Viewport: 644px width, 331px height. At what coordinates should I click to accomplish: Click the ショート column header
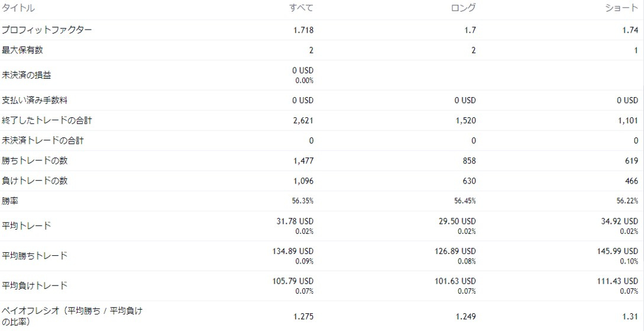(x=622, y=8)
